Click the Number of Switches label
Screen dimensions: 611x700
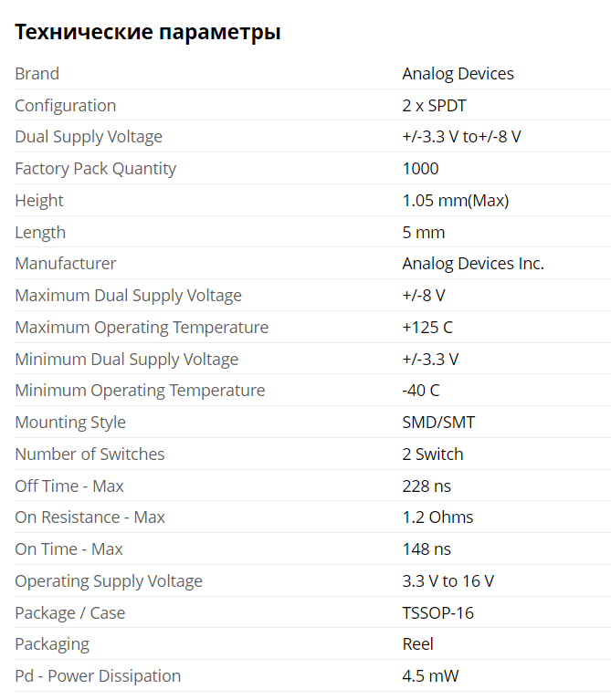coord(90,454)
